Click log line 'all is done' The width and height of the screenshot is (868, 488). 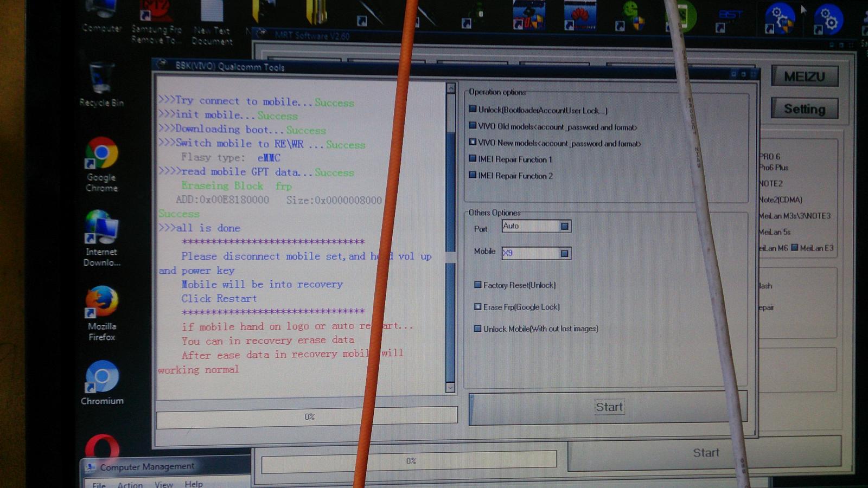click(x=199, y=228)
